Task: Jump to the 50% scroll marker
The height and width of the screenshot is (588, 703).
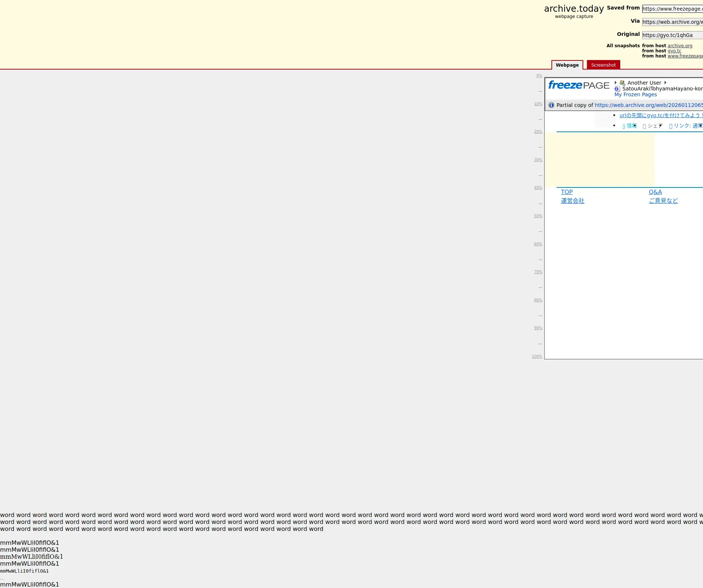Action: [x=538, y=216]
